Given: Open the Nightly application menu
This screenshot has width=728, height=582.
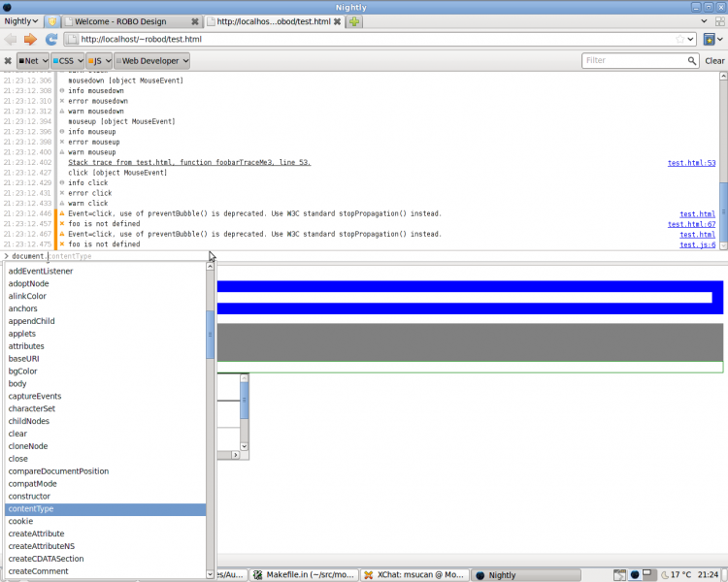Looking at the screenshot, I should tap(21, 21).
